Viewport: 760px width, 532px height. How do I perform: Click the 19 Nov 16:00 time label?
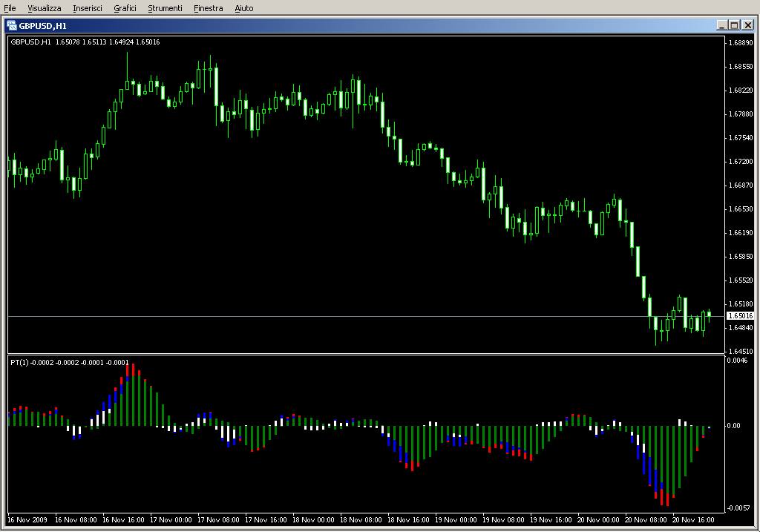[551, 520]
